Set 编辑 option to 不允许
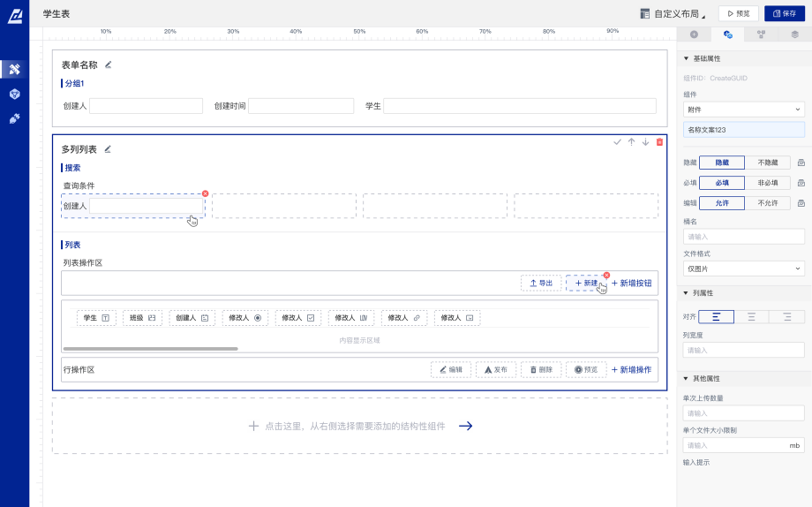 (x=768, y=203)
